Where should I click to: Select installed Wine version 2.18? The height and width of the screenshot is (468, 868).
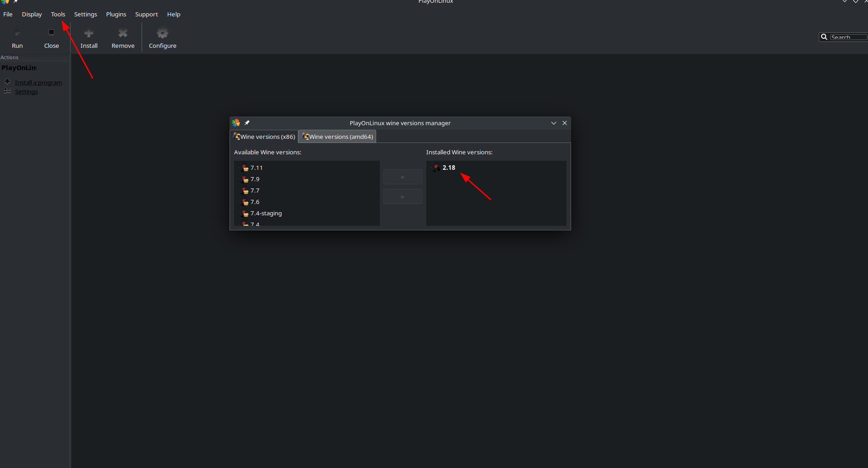(449, 168)
